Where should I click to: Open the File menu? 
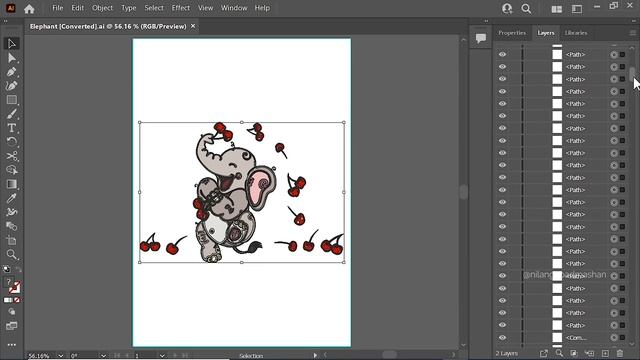(x=58, y=8)
